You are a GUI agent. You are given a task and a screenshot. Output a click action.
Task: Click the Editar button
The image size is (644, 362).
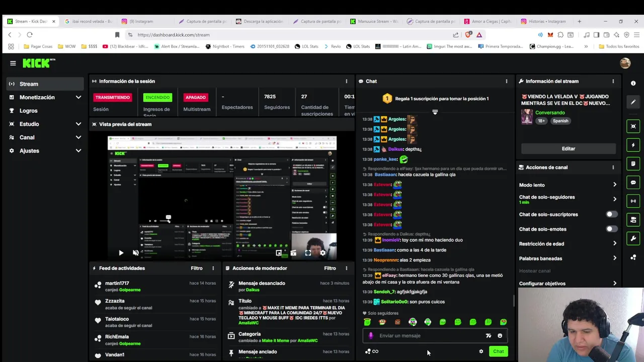pos(568,148)
